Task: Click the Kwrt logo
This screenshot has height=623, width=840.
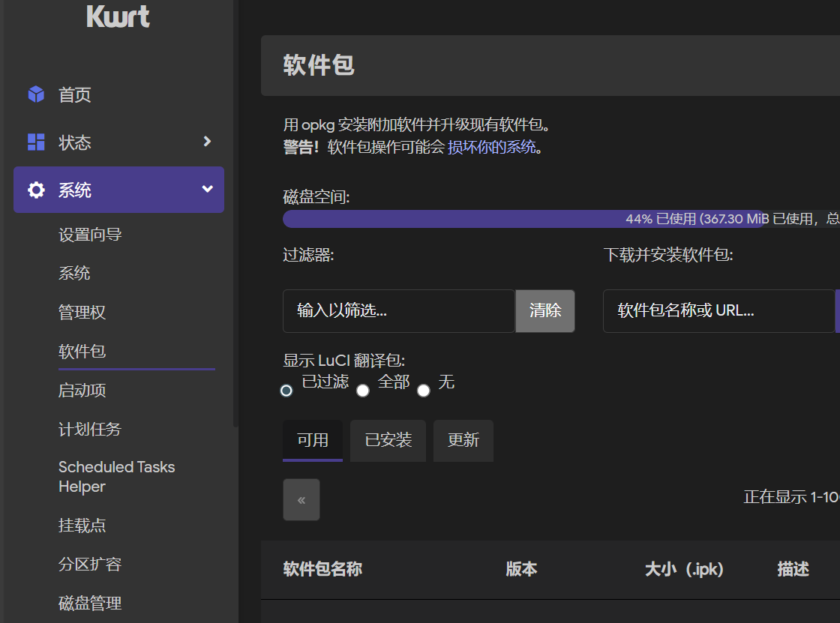Action: tap(118, 16)
